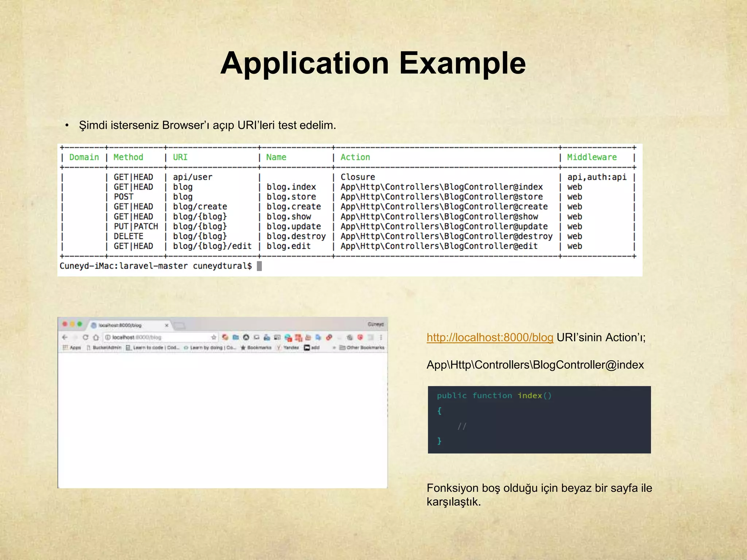Click 'App\Http\Controllers\BlogController@index' text below the link

click(535, 365)
